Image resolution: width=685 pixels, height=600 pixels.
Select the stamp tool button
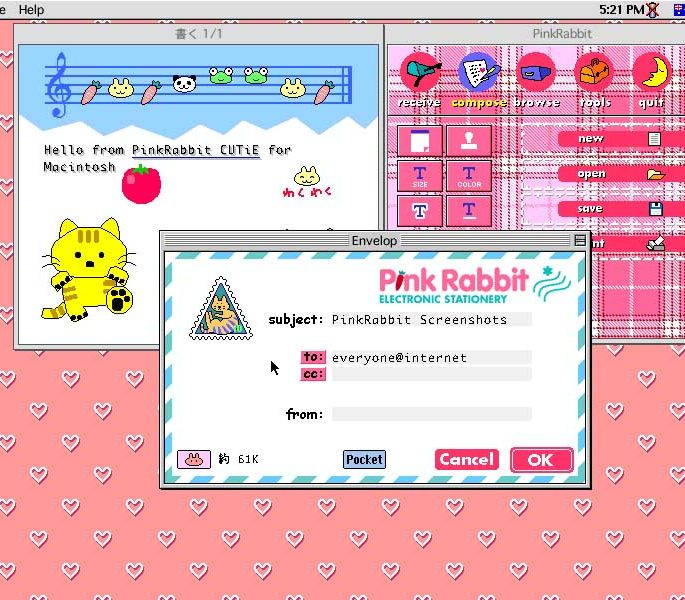coord(469,141)
